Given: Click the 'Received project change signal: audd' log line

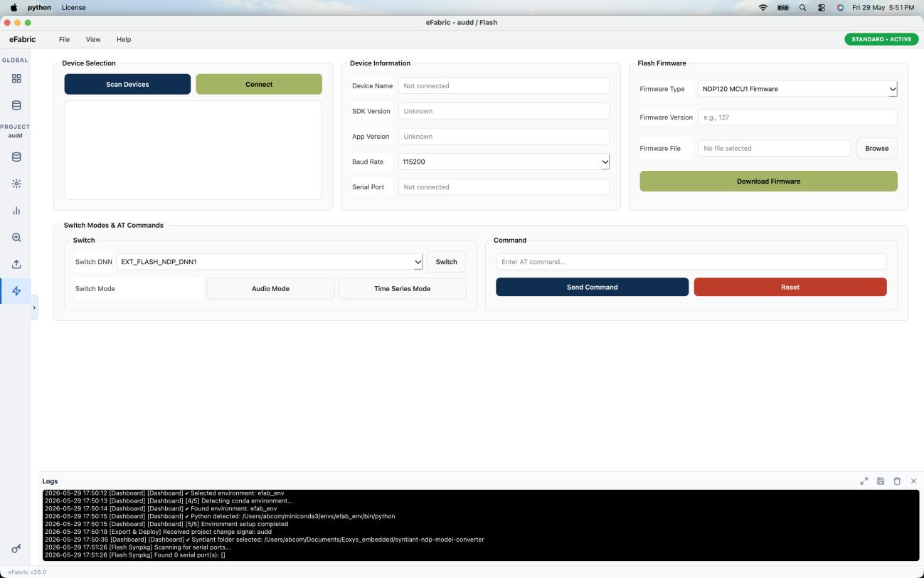Looking at the screenshot, I should tap(158, 532).
